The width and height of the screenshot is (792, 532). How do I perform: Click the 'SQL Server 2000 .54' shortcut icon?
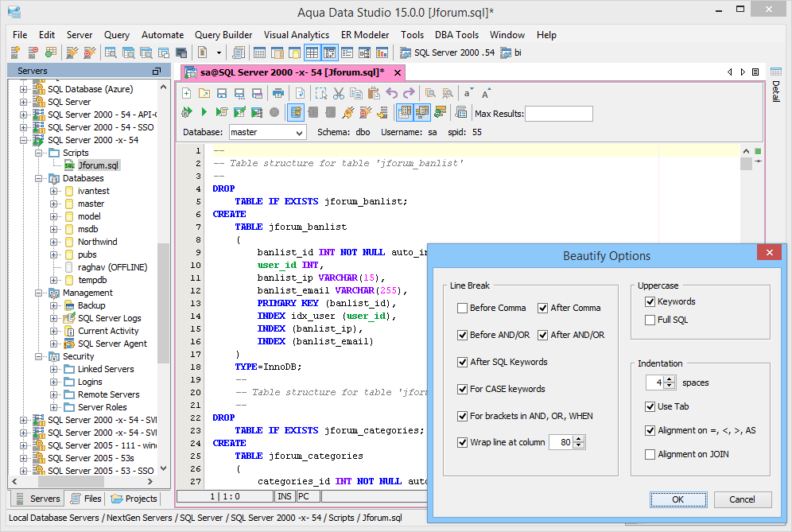pos(405,52)
